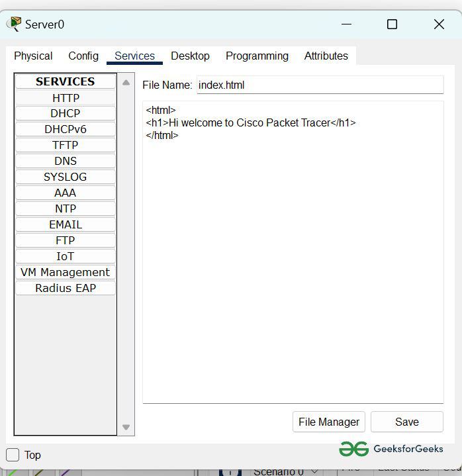Select VM Management service

(x=66, y=272)
